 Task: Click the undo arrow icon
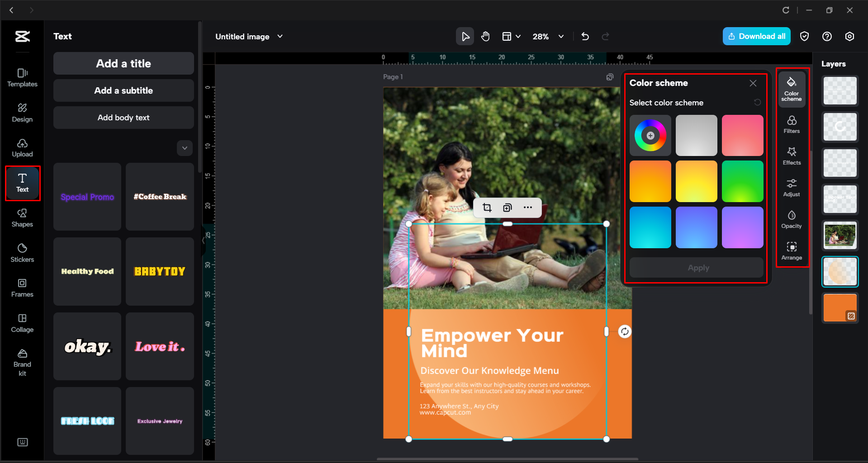pyautogui.click(x=585, y=36)
